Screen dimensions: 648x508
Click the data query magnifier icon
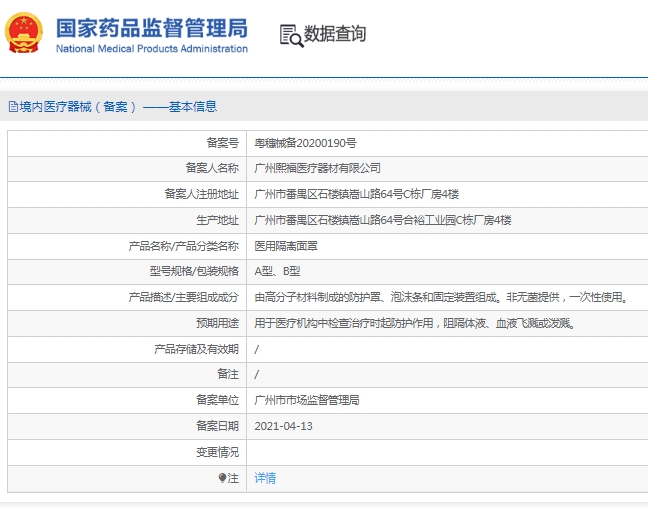coord(292,36)
